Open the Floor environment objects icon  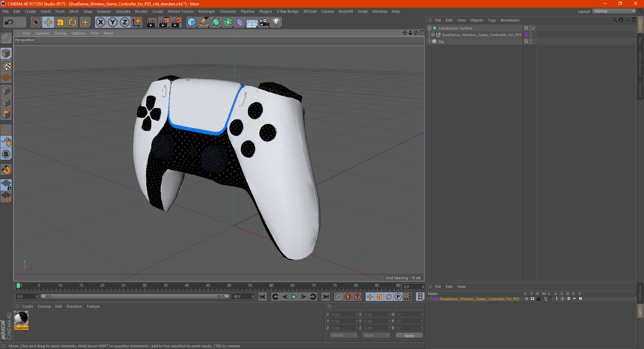252,22
